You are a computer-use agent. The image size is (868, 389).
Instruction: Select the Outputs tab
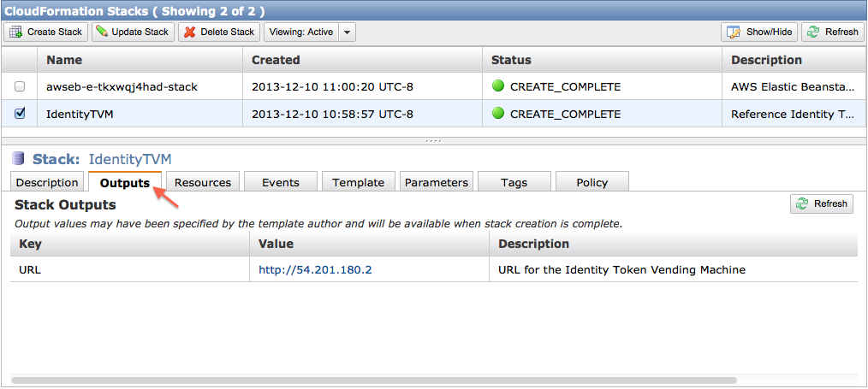pos(125,182)
